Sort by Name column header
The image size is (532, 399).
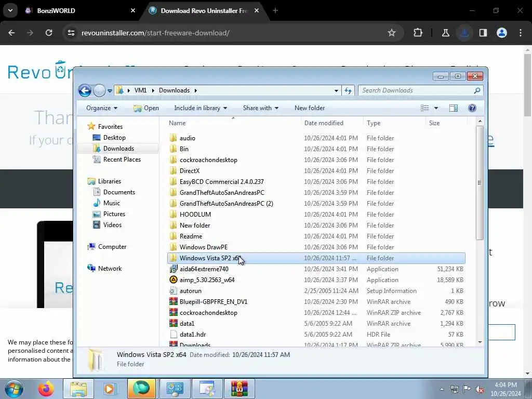point(233,123)
